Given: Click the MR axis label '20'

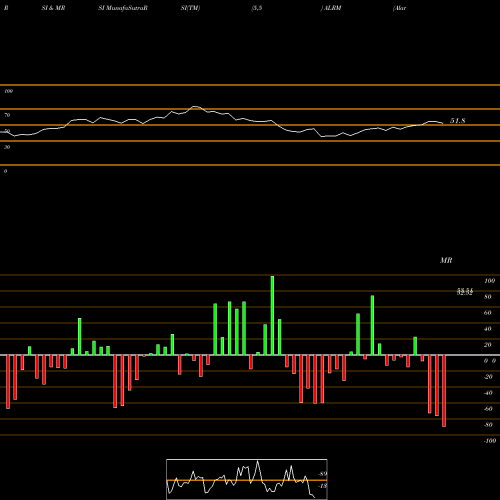Looking at the screenshot, I should [x=487, y=345].
